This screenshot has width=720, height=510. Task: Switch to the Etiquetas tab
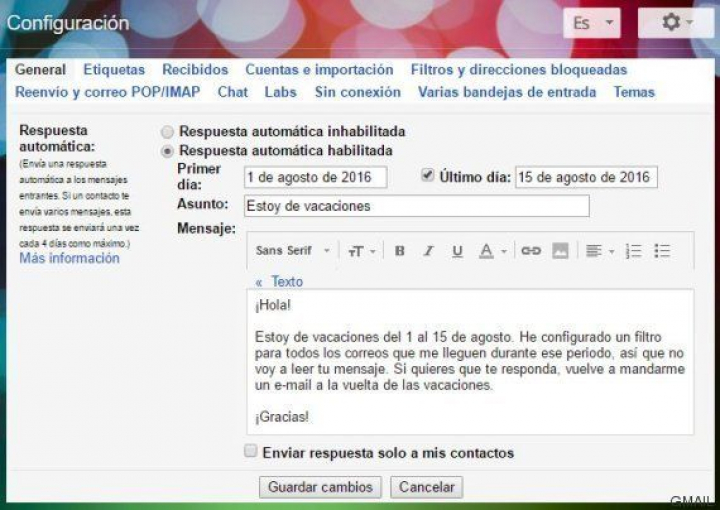pyautogui.click(x=114, y=70)
